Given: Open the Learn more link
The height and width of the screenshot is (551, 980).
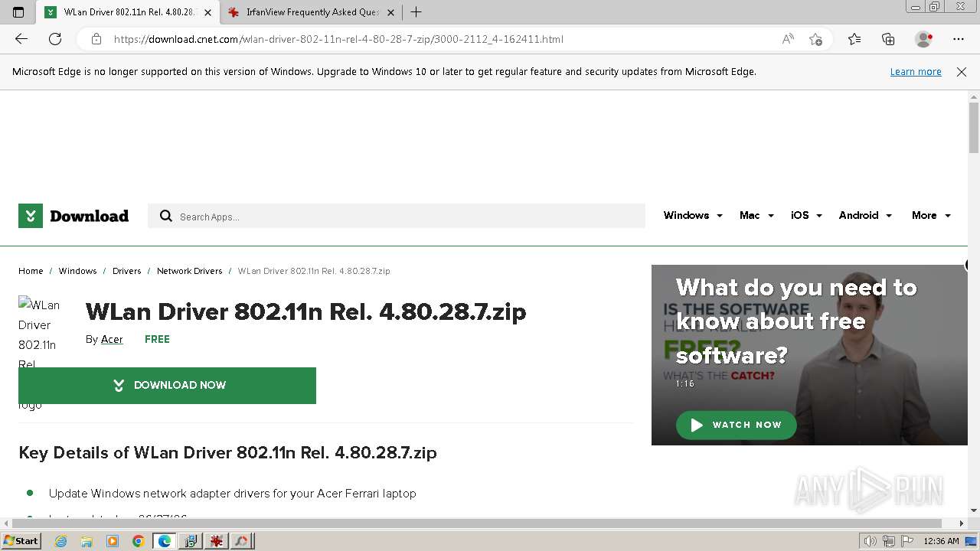Looking at the screenshot, I should pyautogui.click(x=916, y=72).
